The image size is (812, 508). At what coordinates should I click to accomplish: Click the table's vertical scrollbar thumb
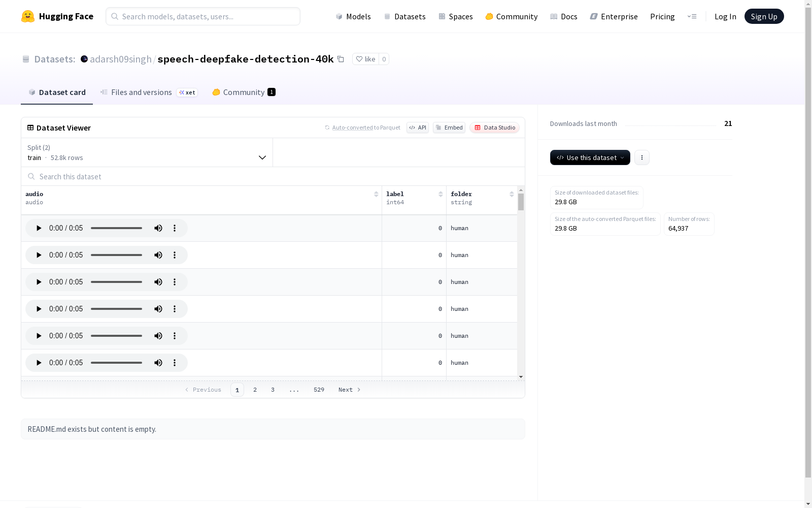tap(521, 202)
